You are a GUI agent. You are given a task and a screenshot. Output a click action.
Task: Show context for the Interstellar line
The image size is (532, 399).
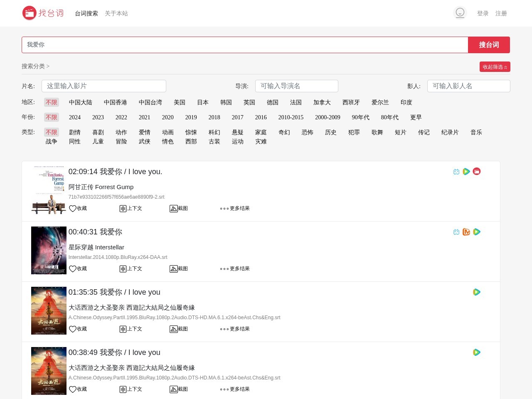tap(131, 269)
